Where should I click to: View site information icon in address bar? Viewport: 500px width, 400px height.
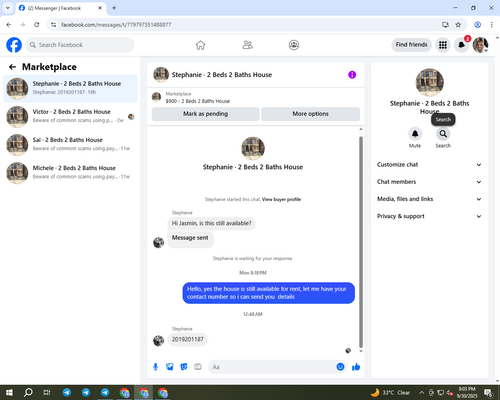click(x=53, y=25)
